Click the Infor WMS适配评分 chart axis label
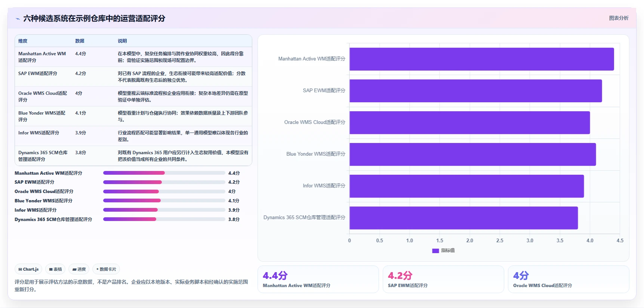This screenshot has width=644, height=308. coord(324,186)
